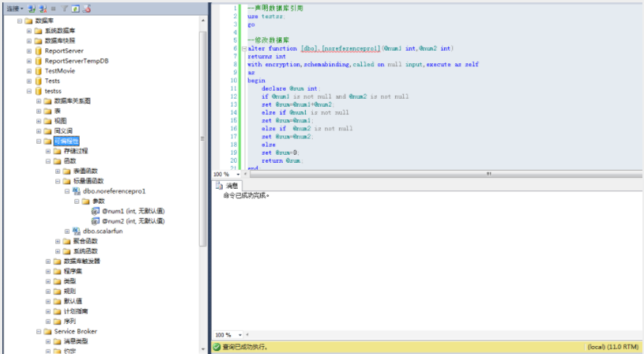Click the 命令已成功完成 message text
Screen dimensions: 644x354
pyautogui.click(x=246, y=196)
